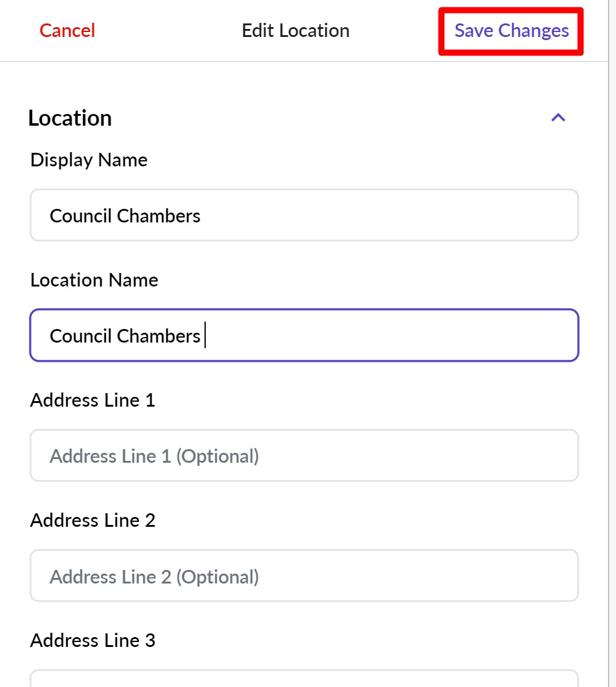Click Save Changes

click(511, 31)
